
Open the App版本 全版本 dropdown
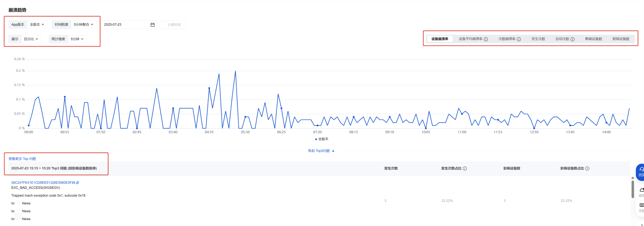[x=37, y=25]
